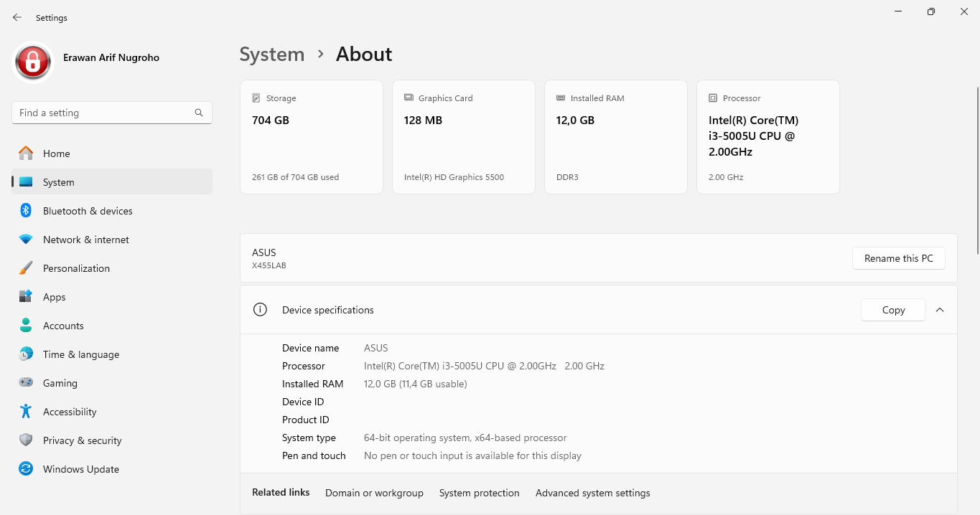Click the user name Erawan Arif Nugroho
The width and height of the screenshot is (980, 515).
[111, 57]
